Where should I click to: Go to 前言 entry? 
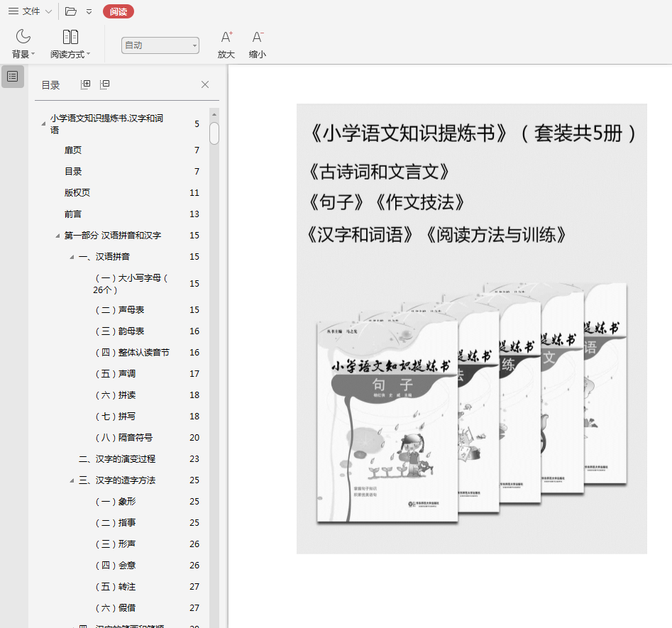click(x=73, y=214)
